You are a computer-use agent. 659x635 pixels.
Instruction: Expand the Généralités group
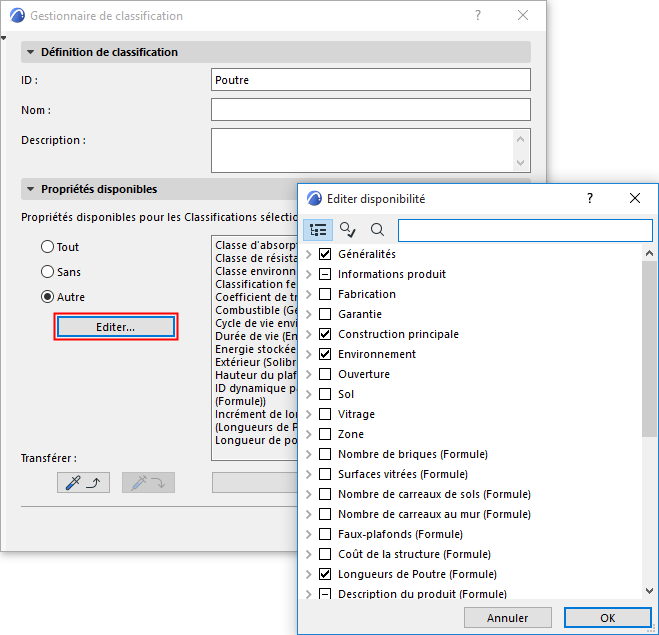[309, 254]
